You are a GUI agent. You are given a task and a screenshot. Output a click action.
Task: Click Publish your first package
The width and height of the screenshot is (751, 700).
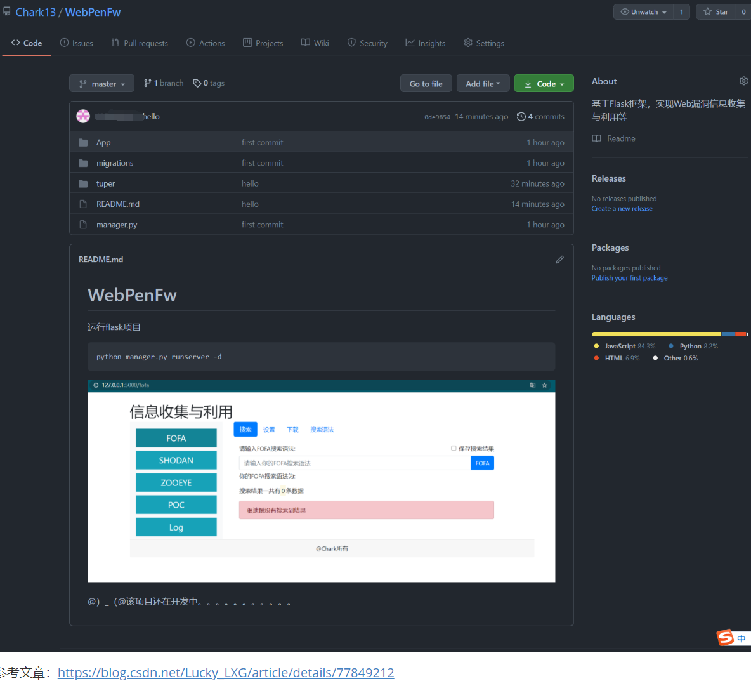click(x=629, y=278)
